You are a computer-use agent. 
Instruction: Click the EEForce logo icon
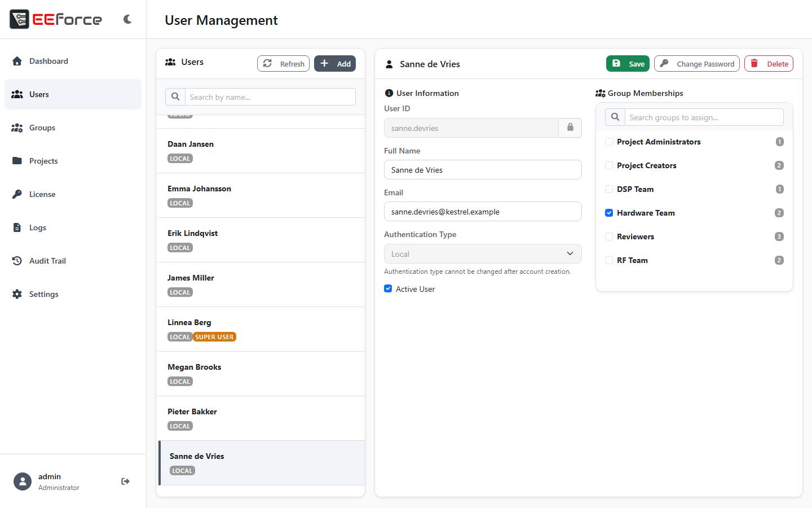[x=19, y=19]
